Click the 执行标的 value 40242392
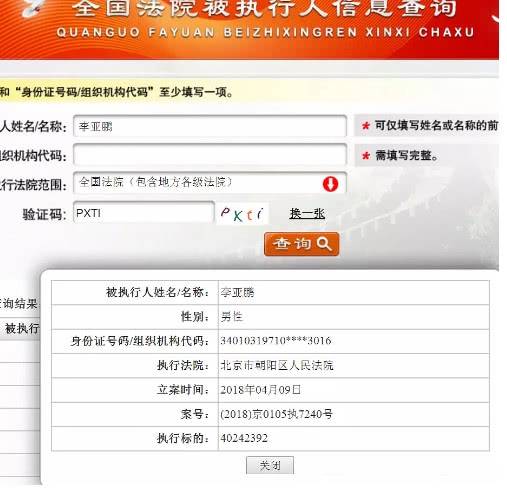The width and height of the screenshot is (507, 502). tap(244, 438)
